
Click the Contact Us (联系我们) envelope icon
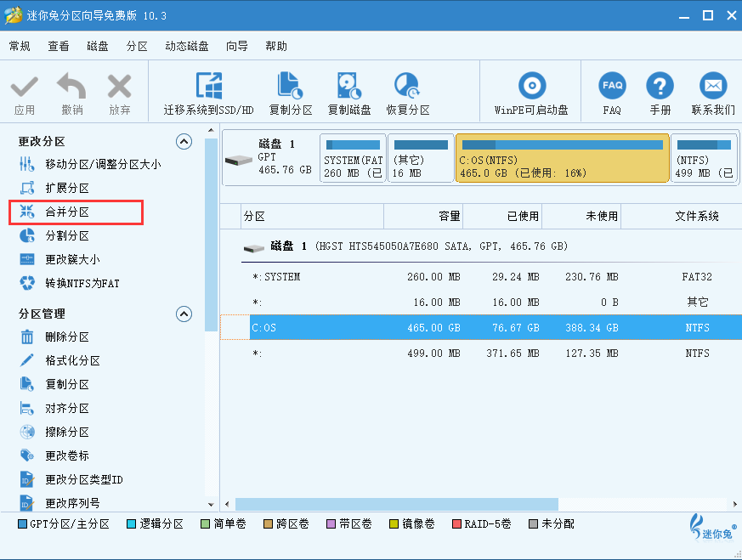coord(713,86)
